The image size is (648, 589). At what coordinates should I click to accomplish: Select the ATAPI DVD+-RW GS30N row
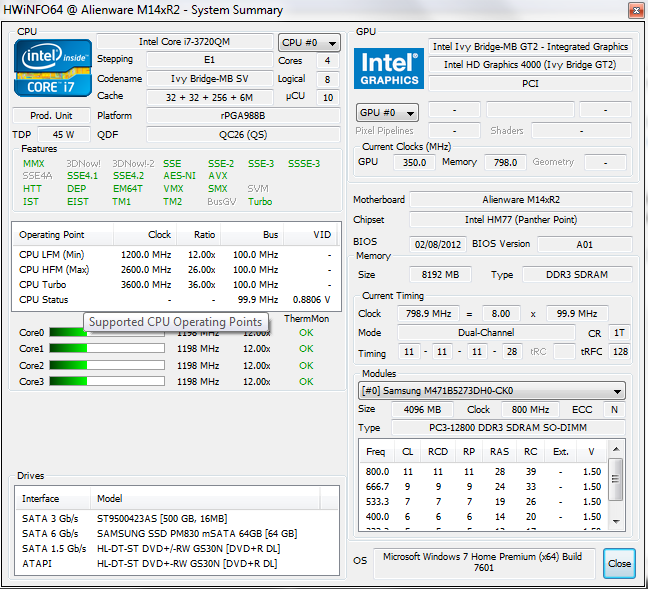177,563
